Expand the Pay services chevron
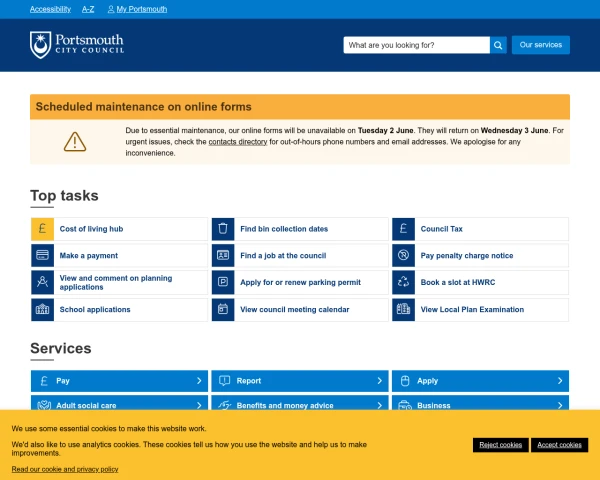 (199, 381)
